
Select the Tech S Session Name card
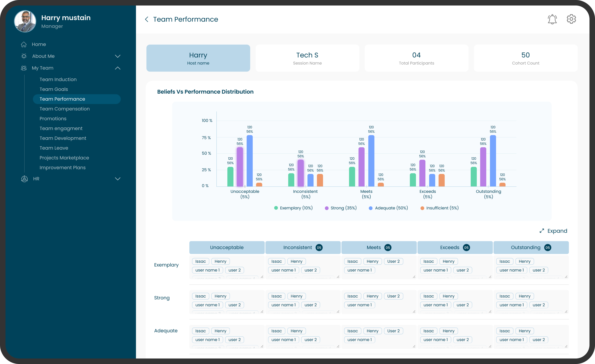[x=307, y=58]
